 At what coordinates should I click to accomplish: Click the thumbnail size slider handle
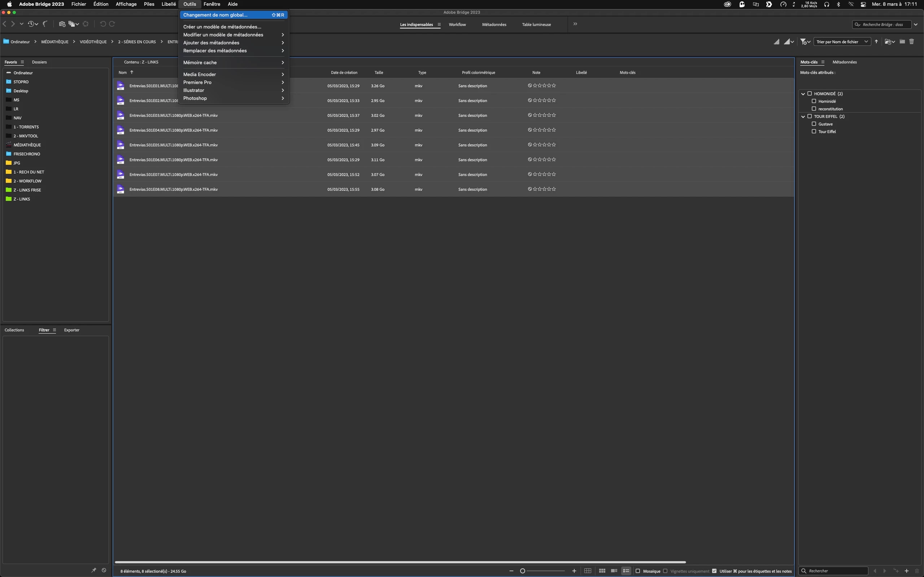click(523, 571)
